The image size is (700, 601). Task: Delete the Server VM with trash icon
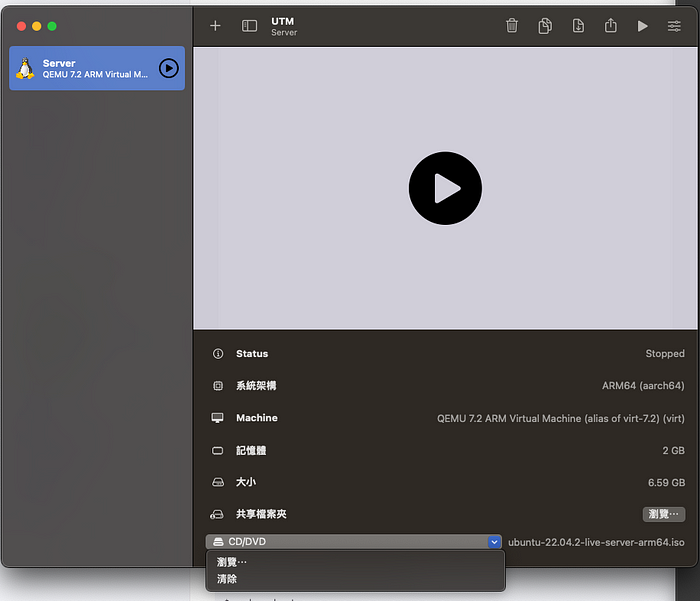coord(512,26)
